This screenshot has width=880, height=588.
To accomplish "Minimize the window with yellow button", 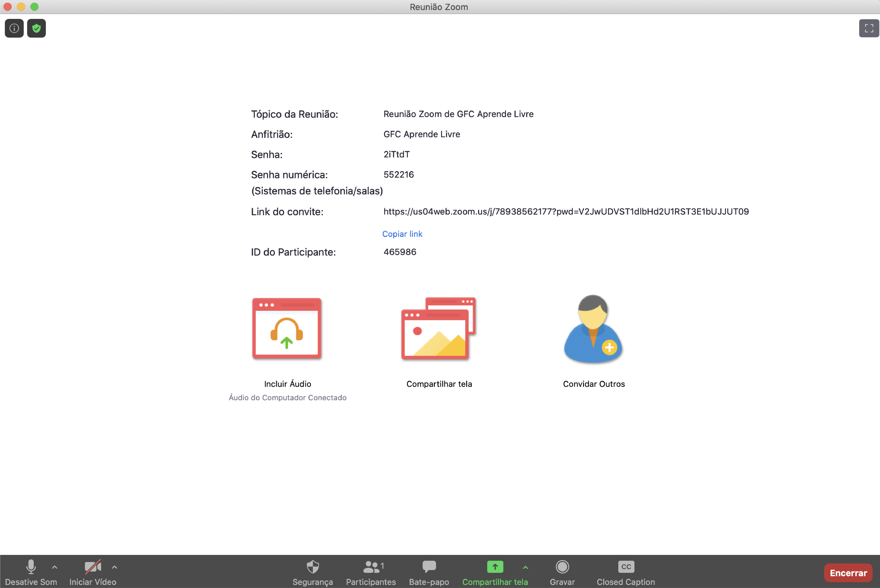I will 21,7.
